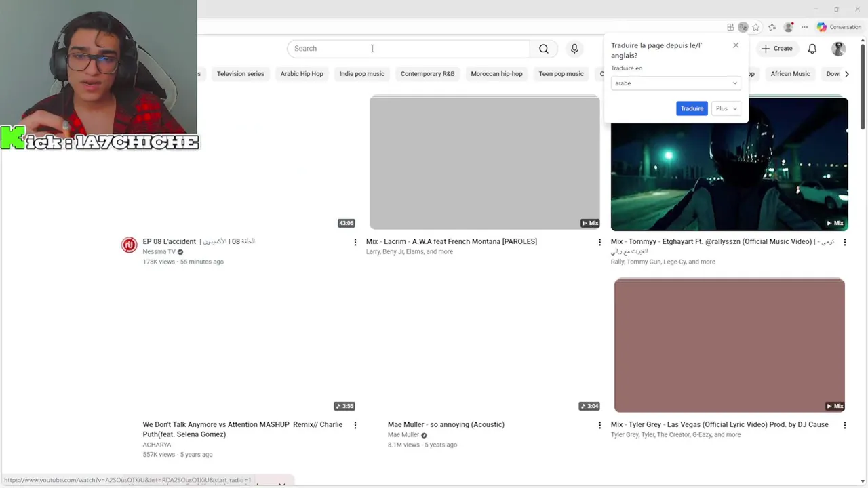Visit the Nessma TV channel name link

[159, 252]
